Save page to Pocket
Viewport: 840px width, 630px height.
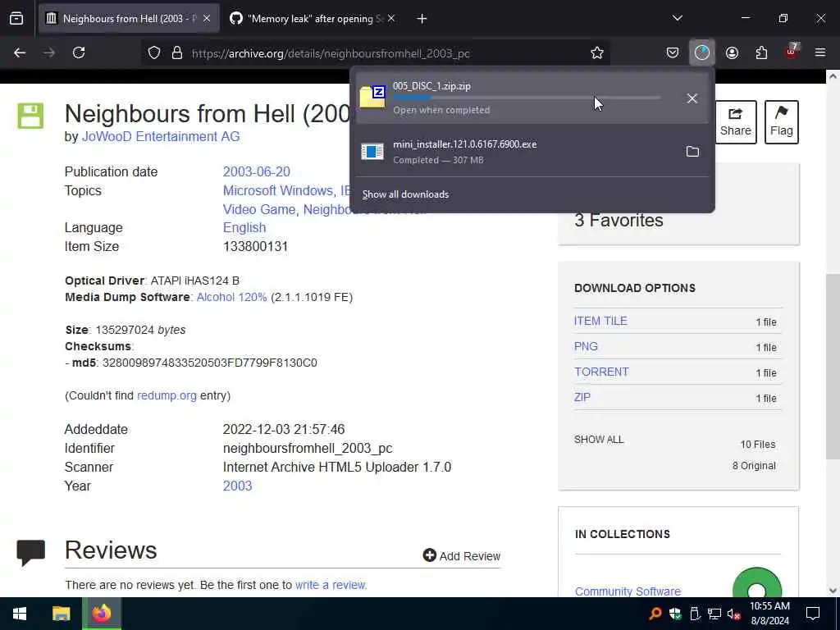(673, 52)
